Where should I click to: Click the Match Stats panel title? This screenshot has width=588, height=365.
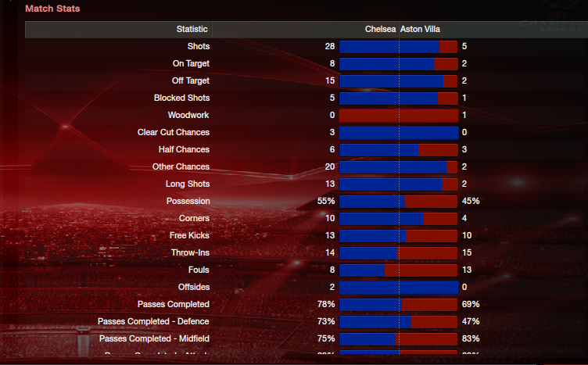click(52, 9)
